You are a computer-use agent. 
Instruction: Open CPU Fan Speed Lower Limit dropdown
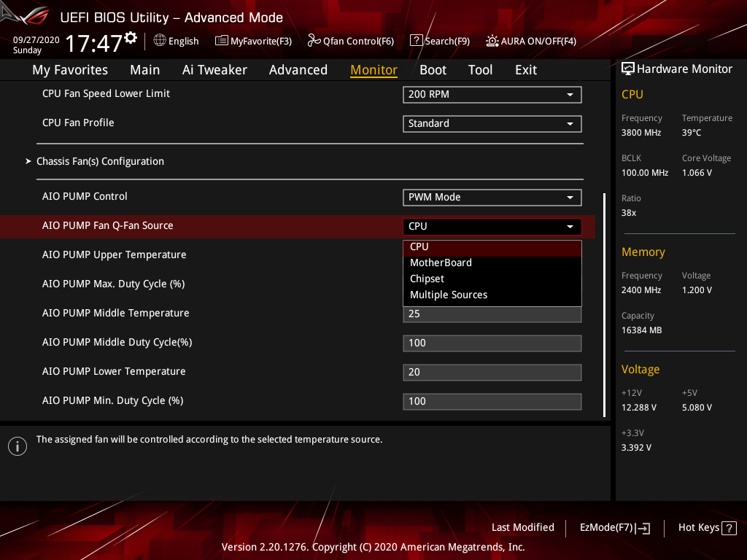click(x=492, y=94)
